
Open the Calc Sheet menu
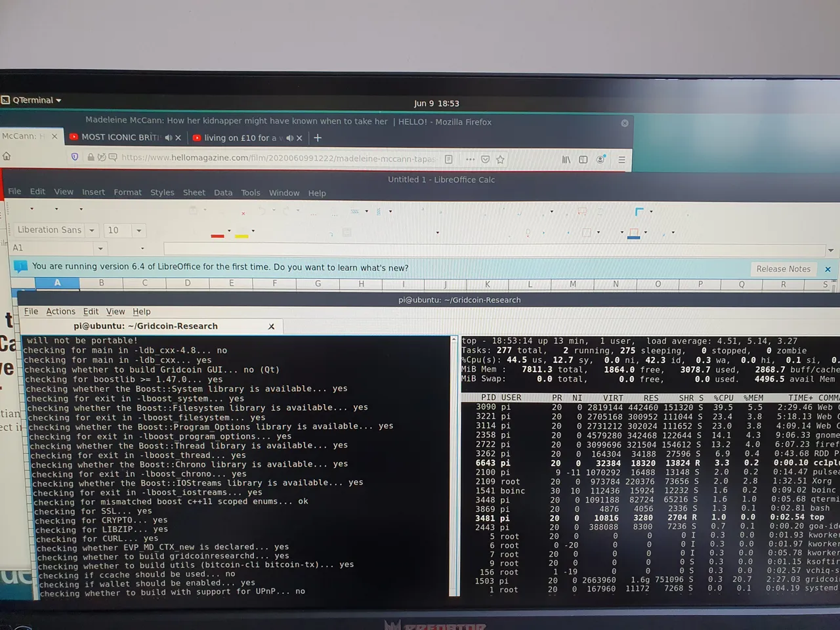click(x=194, y=192)
